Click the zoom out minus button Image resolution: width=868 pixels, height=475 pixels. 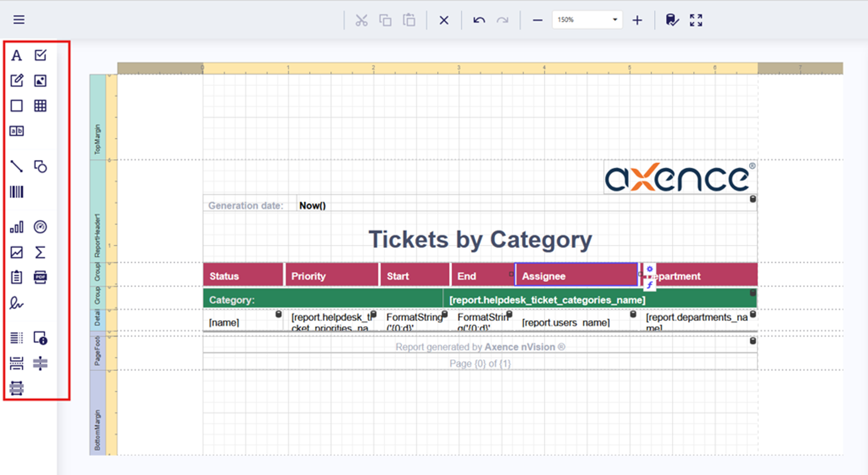pyautogui.click(x=538, y=20)
